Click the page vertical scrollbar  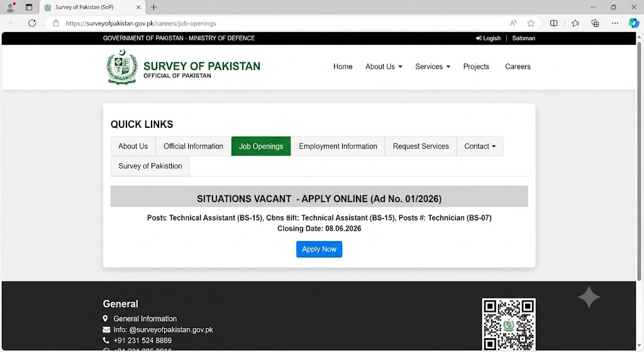(639, 161)
